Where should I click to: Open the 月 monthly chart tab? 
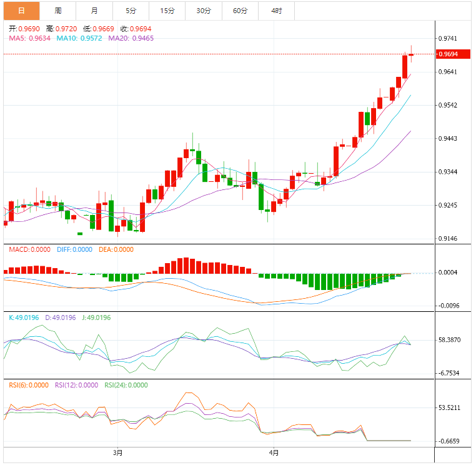point(94,11)
